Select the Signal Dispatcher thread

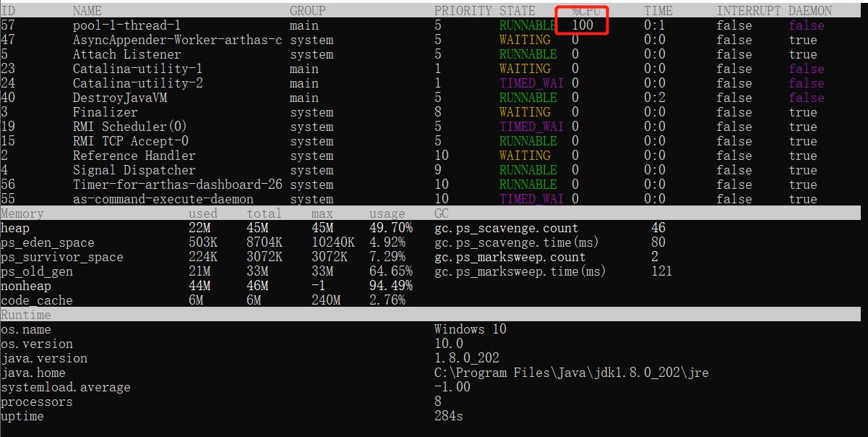click(134, 170)
